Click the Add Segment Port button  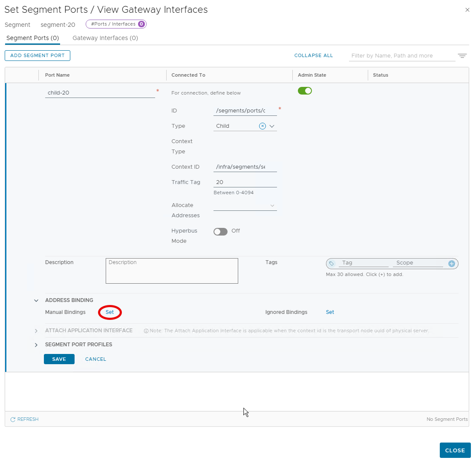coord(38,55)
